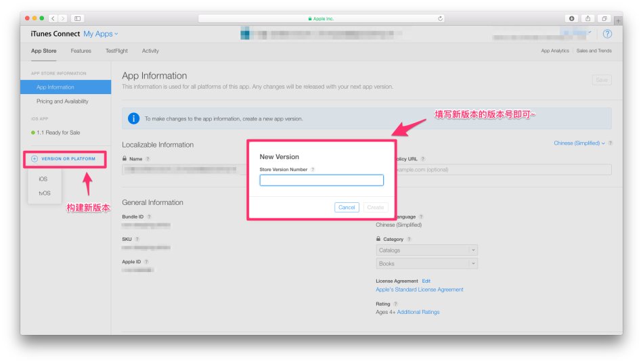
Task: Click the blue info icon in banner
Action: pos(133,118)
